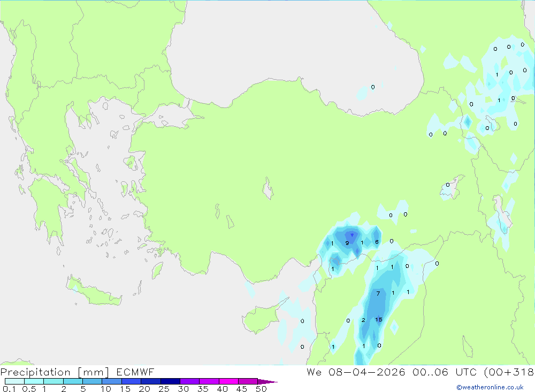The width and height of the screenshot is (535, 392).
Task: Click the ECMWF model label
Action: point(135,372)
